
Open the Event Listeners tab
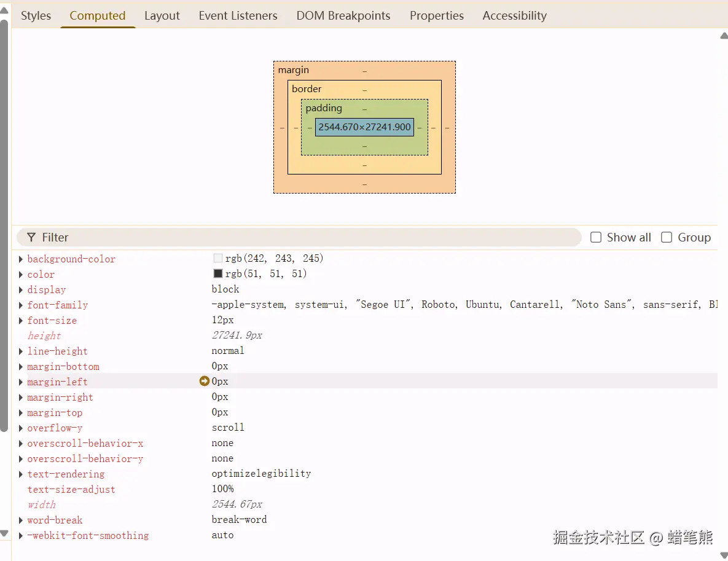coord(238,15)
